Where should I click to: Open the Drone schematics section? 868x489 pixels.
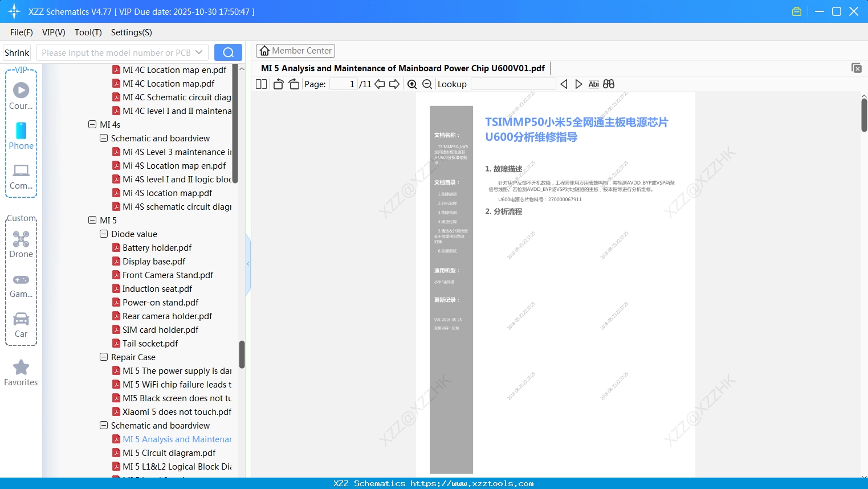click(21, 244)
